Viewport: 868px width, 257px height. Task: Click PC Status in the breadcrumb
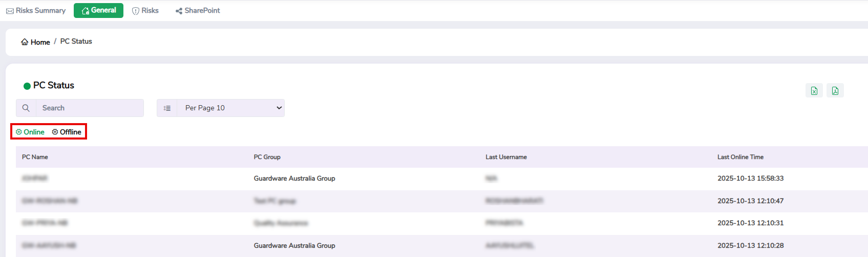tap(76, 42)
